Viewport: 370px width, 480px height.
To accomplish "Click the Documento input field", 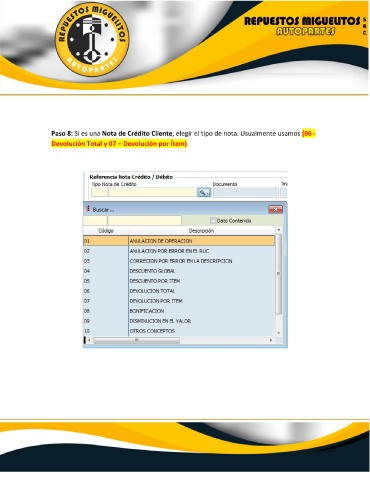I will [246, 192].
